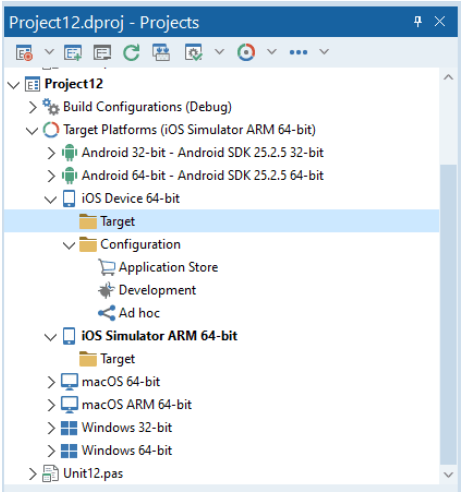Image resolution: width=465 pixels, height=495 pixels.
Task: Open dropdown arrow beside Build Configuration icon
Action: (219, 52)
